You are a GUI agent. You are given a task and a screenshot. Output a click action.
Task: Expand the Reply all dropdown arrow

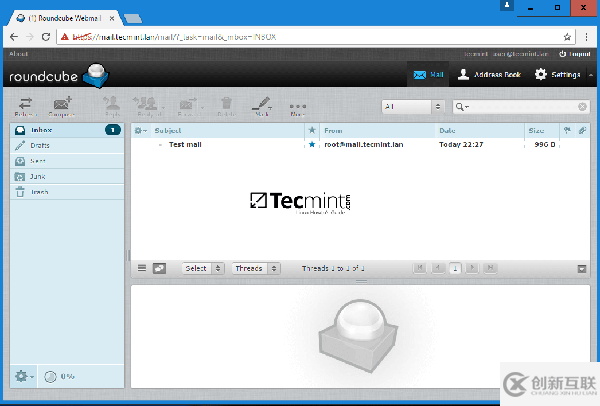pos(163,108)
